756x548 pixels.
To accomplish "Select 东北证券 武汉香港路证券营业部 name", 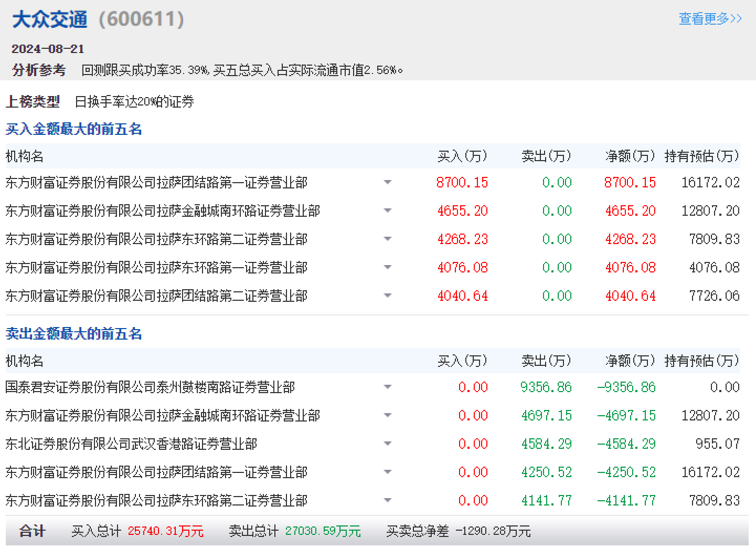I will [x=131, y=444].
